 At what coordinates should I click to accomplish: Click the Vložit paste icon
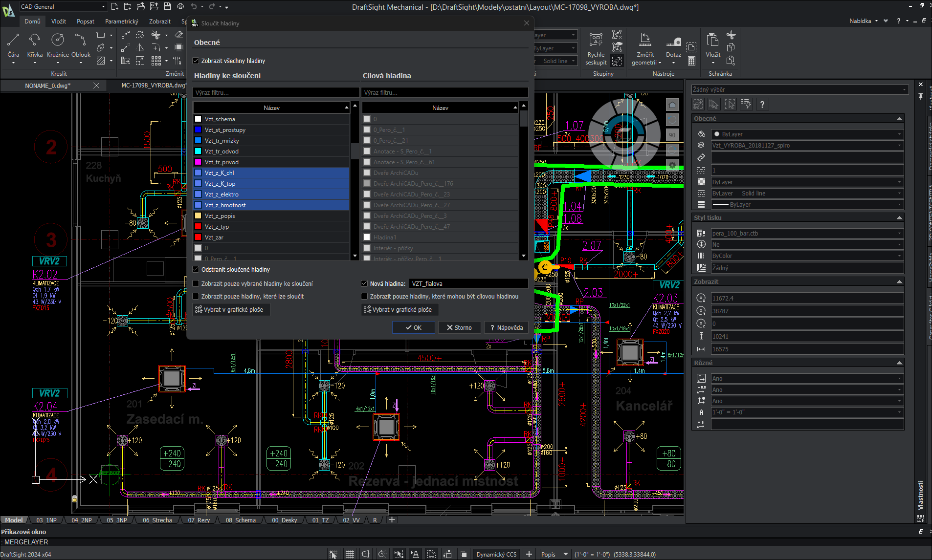(x=712, y=40)
